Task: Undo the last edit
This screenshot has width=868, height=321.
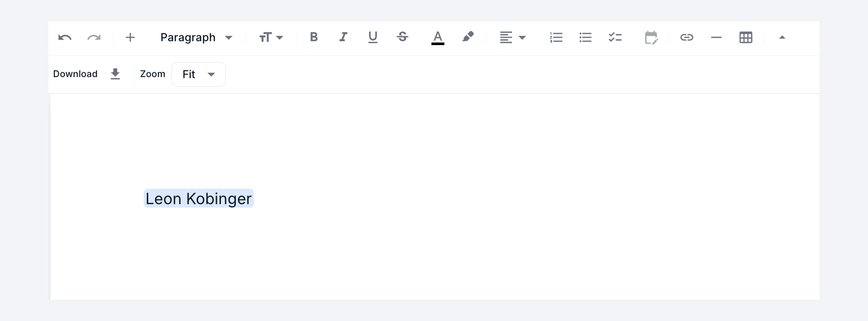Action: pos(65,37)
